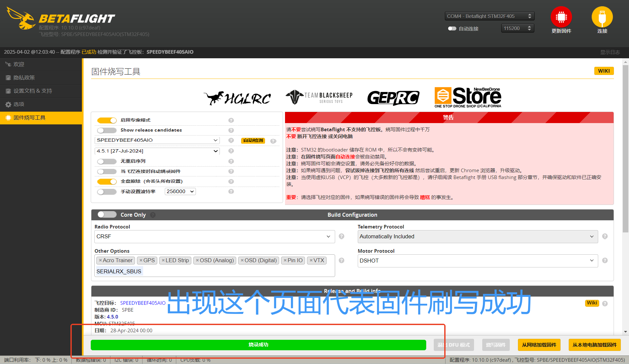The image size is (629, 364).
Task: Toggle flash automatically on connect switch
Action: click(107, 172)
